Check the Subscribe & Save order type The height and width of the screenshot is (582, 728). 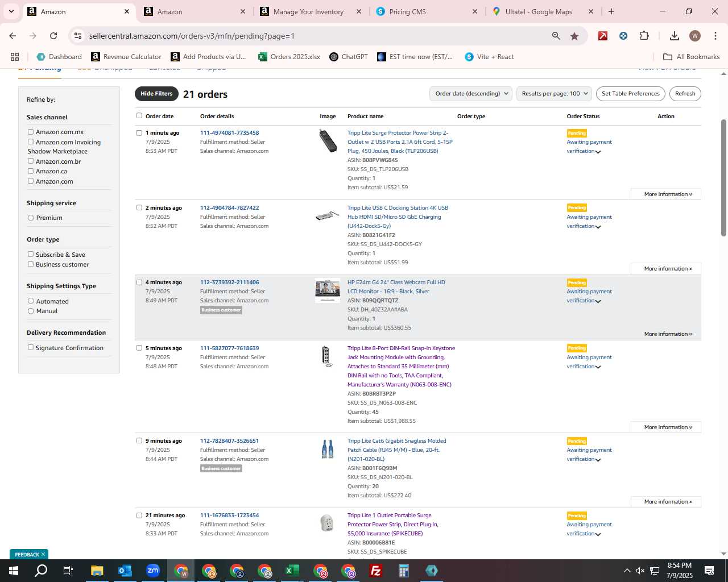coord(31,254)
